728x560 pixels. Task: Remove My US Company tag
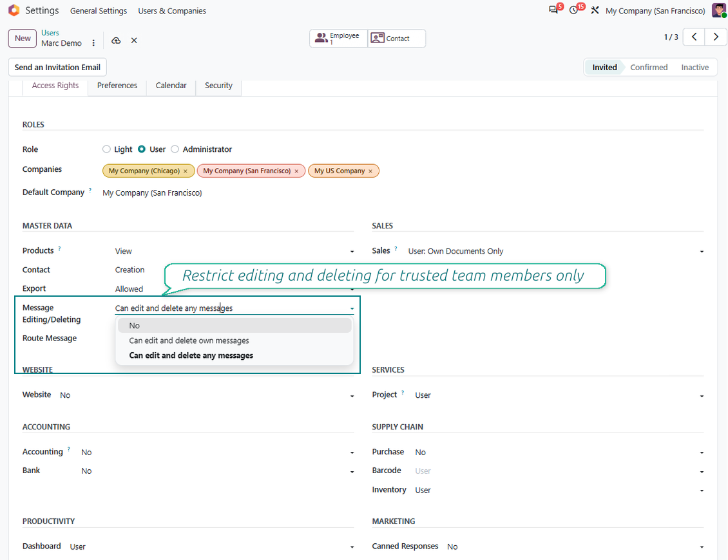[x=370, y=171]
